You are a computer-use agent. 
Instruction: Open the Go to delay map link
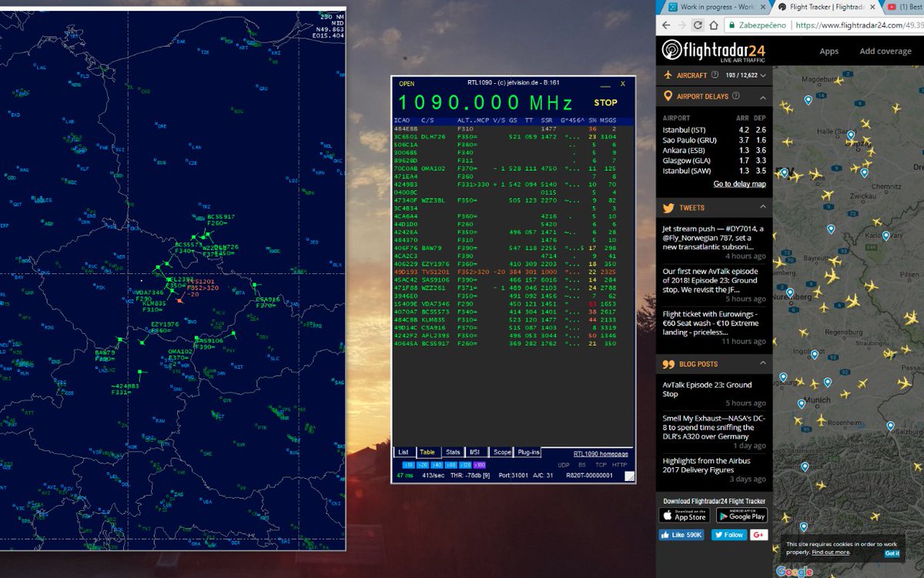739,184
